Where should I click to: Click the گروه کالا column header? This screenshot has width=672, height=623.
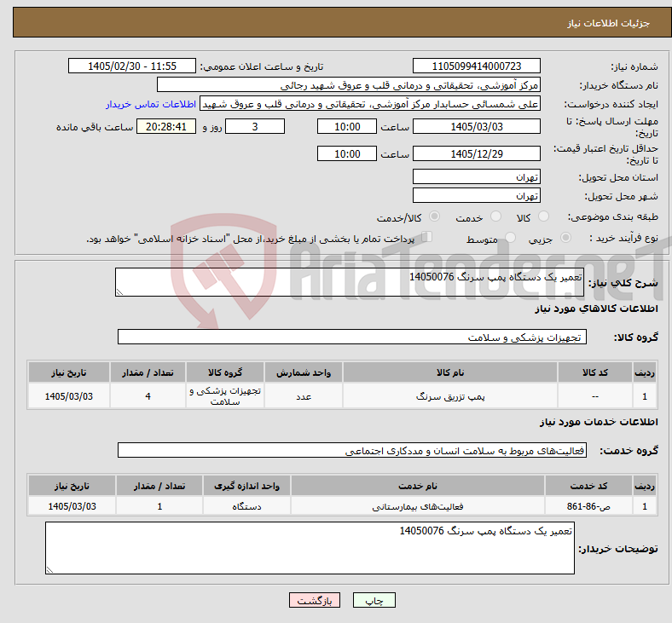pyautogui.click(x=225, y=372)
